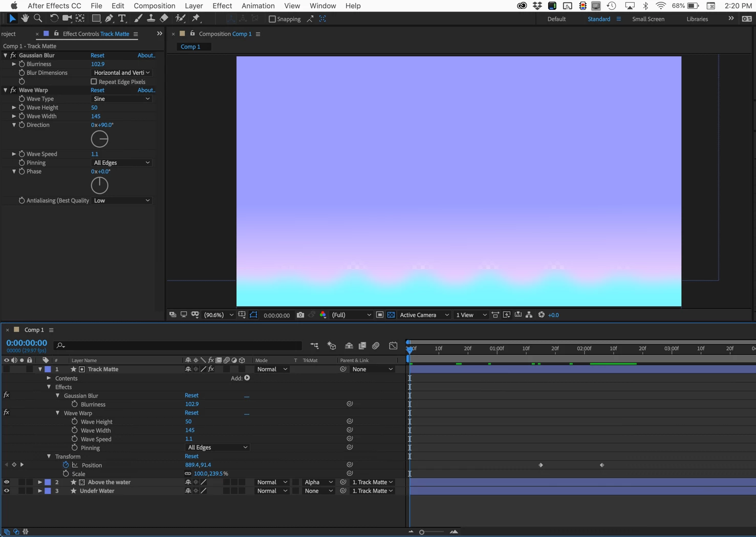The image size is (756, 537).
Task: Click the region of interest icon
Action: 380,315
